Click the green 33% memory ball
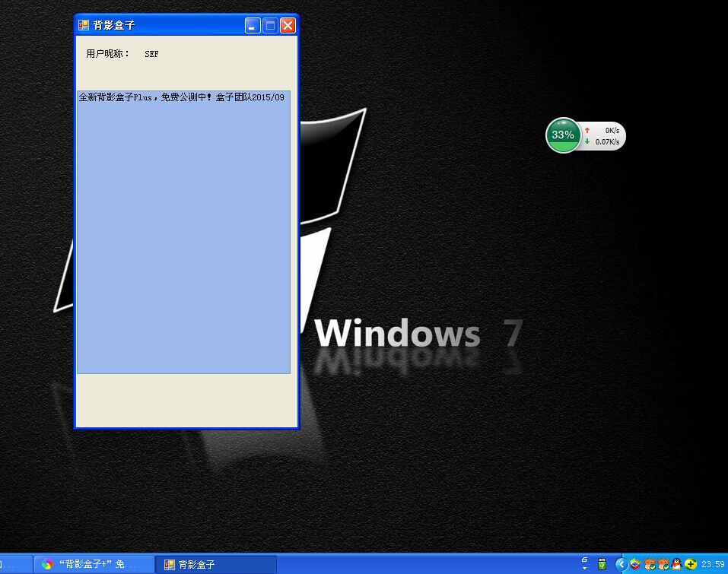This screenshot has width=728, height=574. (563, 135)
